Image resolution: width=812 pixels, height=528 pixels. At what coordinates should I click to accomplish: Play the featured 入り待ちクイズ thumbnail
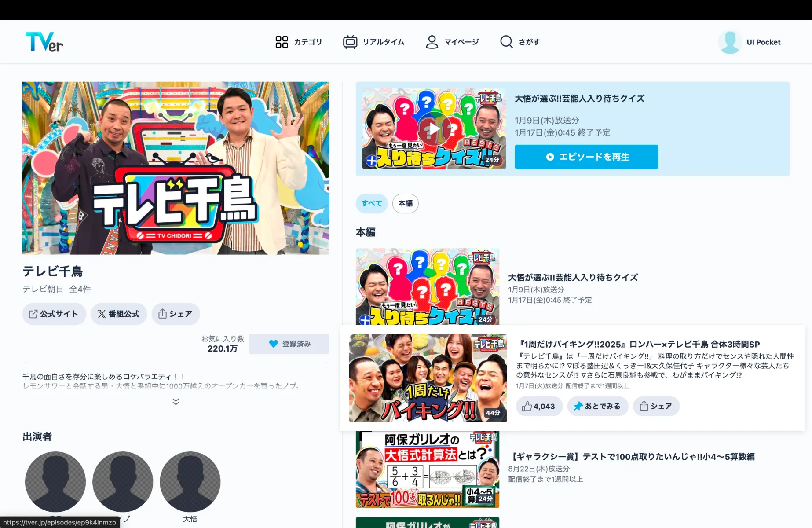(434, 129)
